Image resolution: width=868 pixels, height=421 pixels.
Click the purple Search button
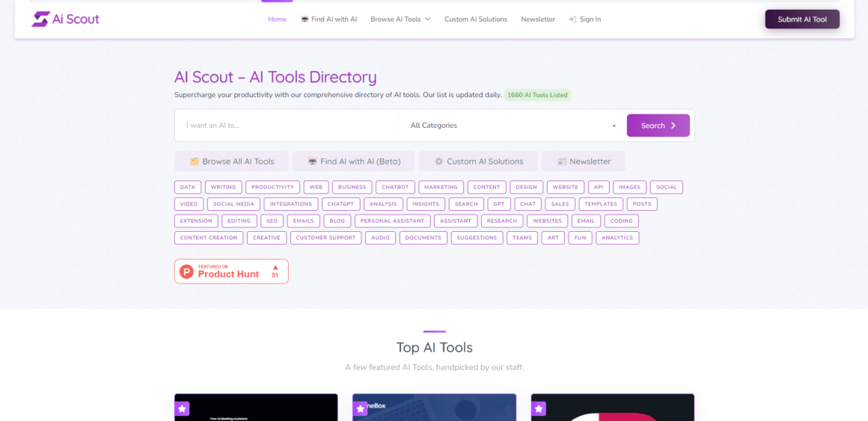[x=658, y=126]
